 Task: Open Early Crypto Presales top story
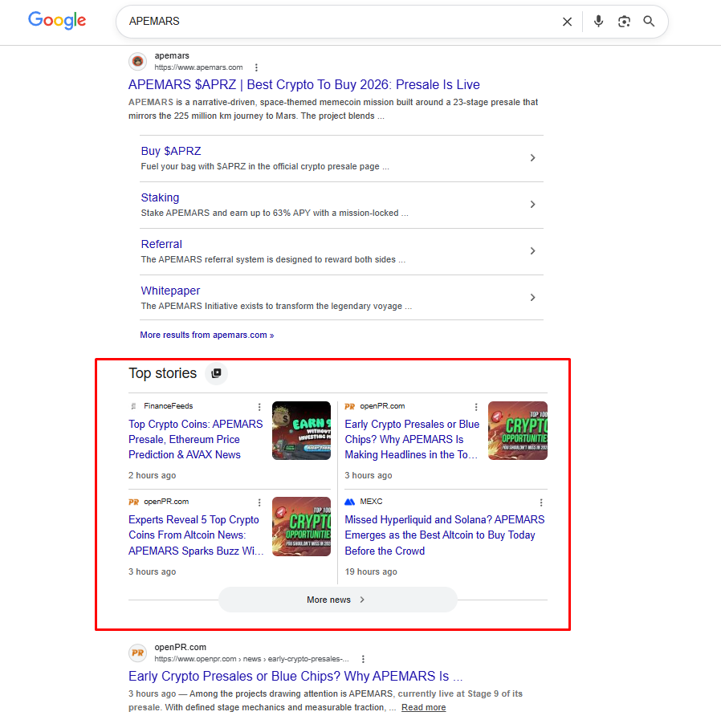click(x=412, y=439)
